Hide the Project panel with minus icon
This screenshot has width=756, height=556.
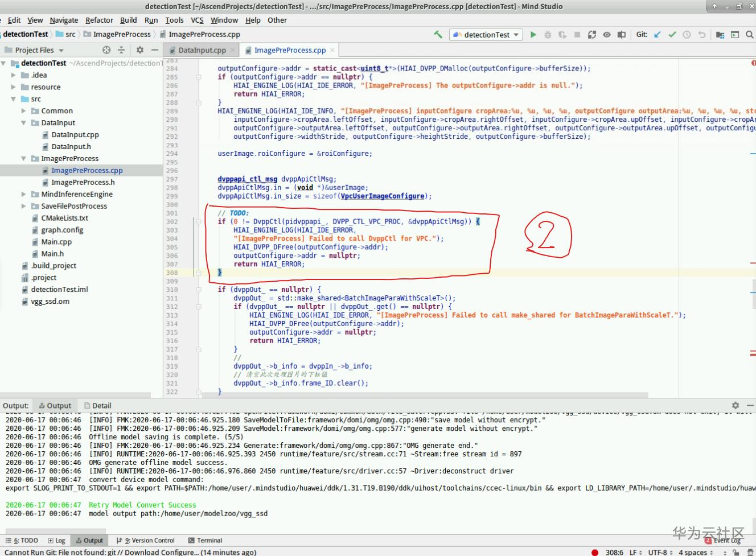pos(155,50)
